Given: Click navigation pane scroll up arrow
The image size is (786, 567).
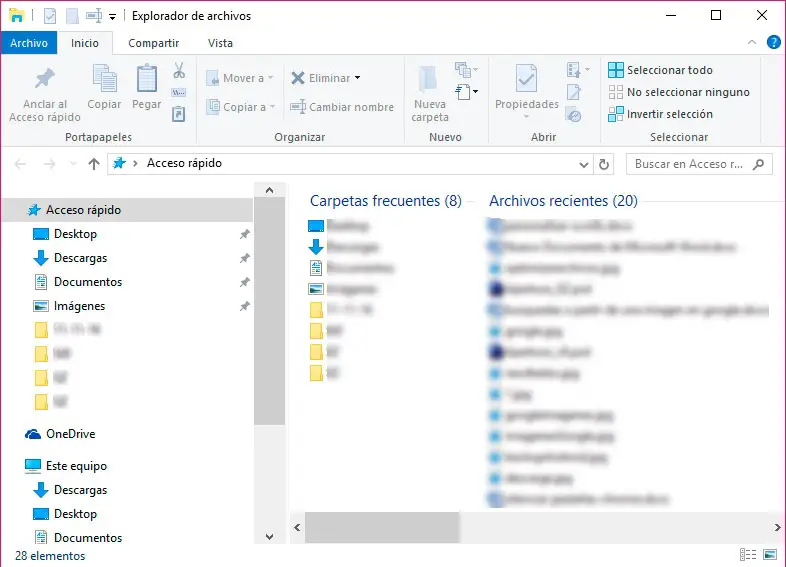Looking at the screenshot, I should 269,190.
